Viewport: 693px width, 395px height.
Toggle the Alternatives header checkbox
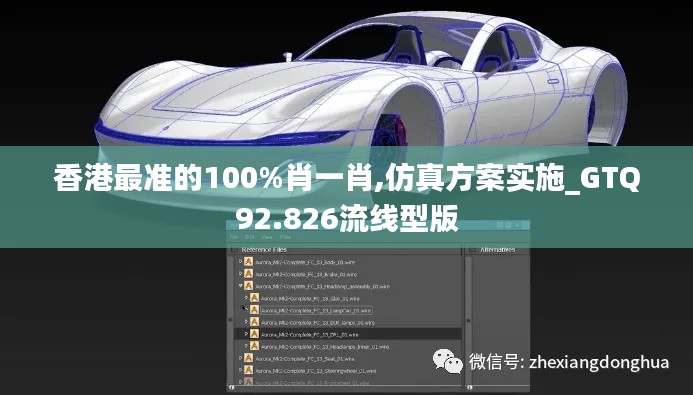[x=472, y=250]
